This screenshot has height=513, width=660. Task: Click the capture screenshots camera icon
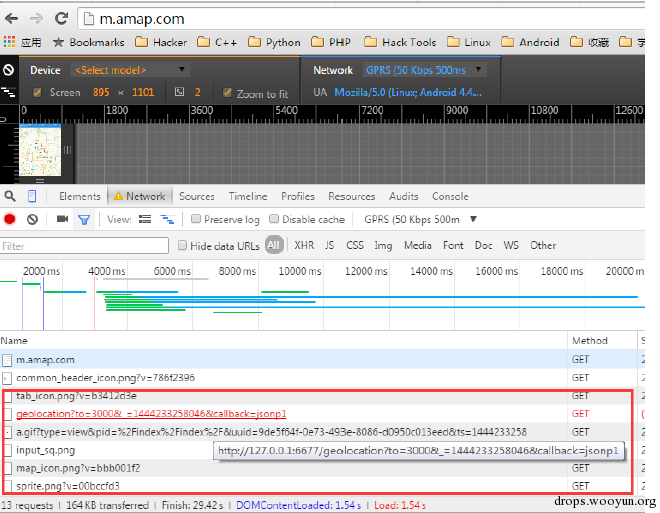click(62, 219)
